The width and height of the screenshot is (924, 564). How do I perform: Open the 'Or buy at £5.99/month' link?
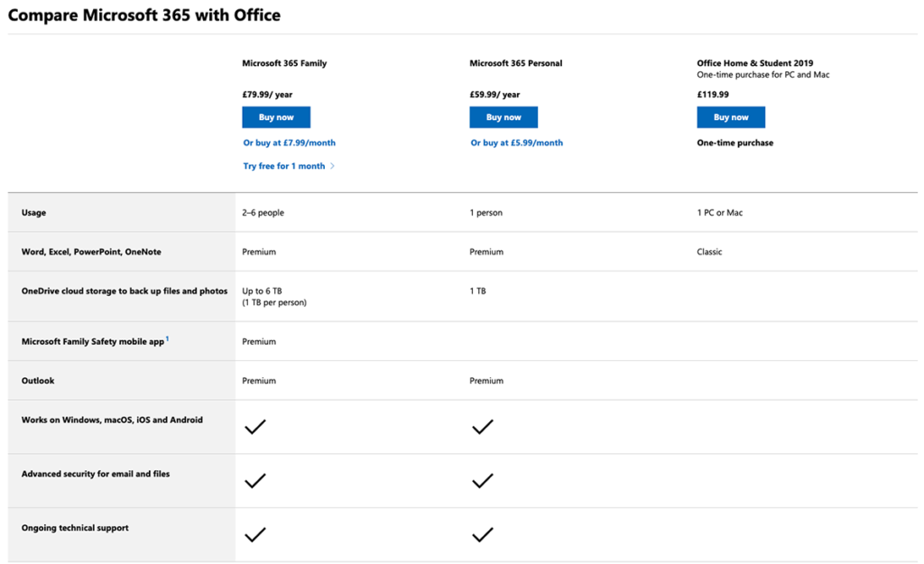[516, 143]
